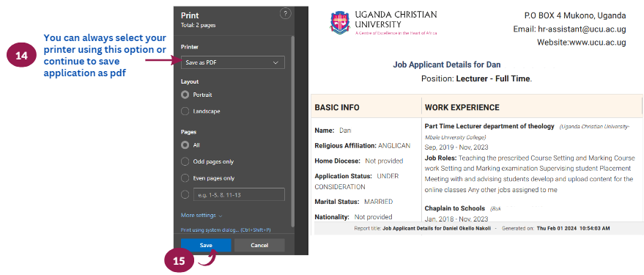Click the Marital Status: MARRIED row
Screen dimensions: 644x275
354,202
